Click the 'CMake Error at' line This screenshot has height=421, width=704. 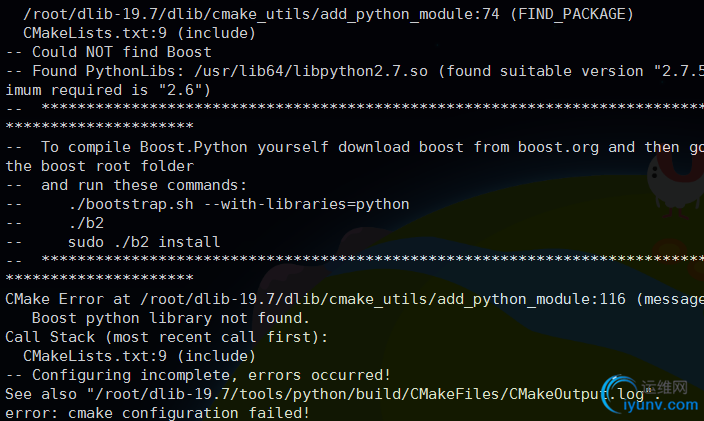(355, 299)
